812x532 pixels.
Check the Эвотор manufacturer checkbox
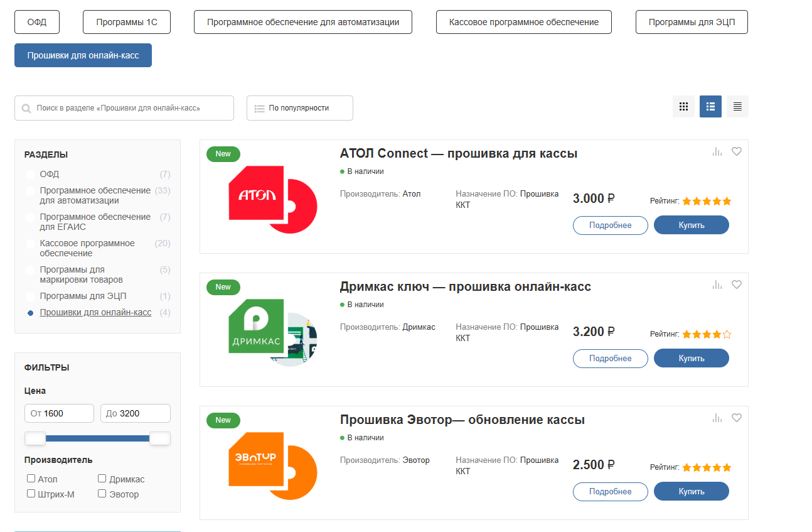coord(102,494)
